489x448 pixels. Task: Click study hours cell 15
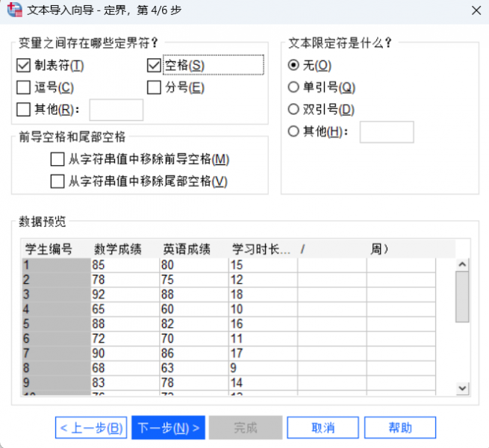[263, 265]
